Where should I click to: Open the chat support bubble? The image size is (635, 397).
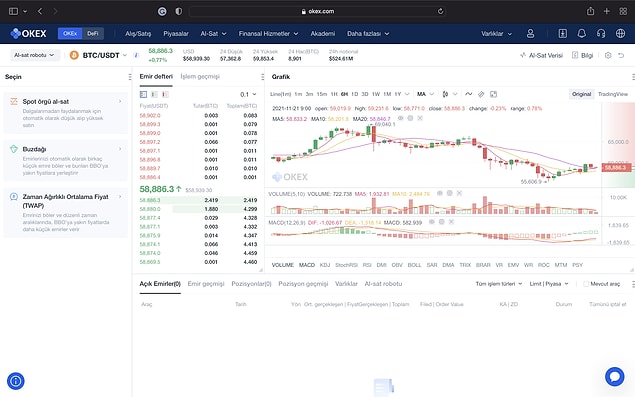614,377
